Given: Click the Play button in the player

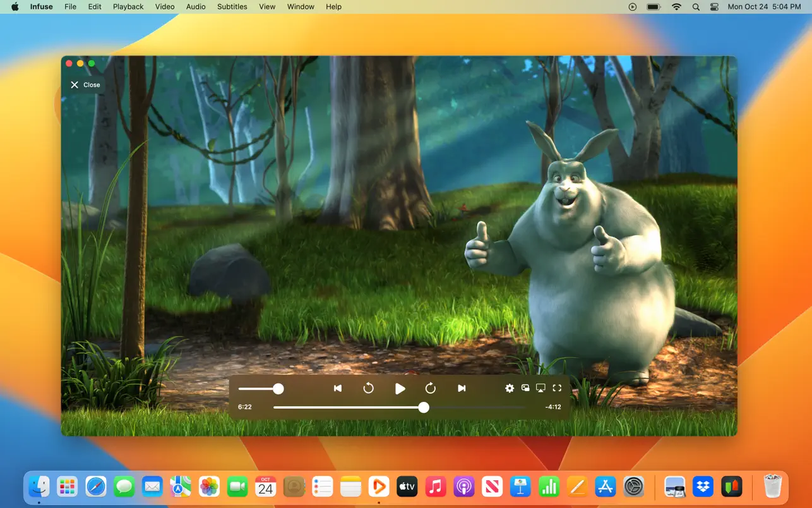Looking at the screenshot, I should pos(400,389).
